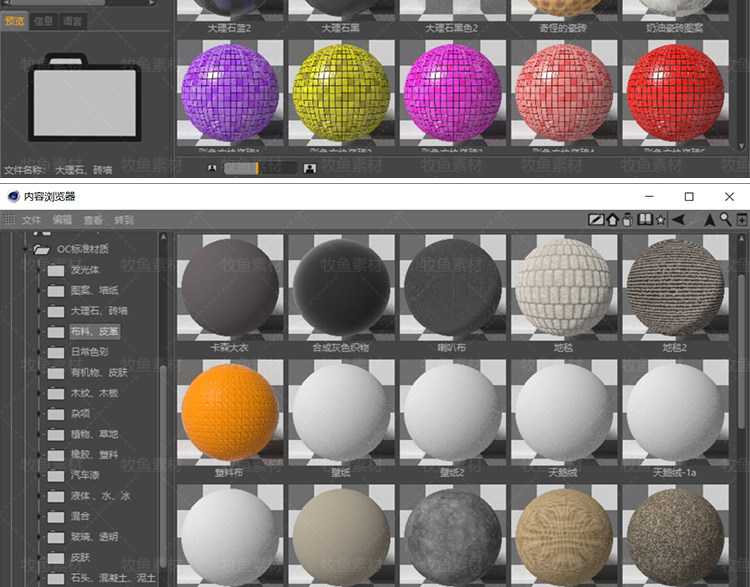Collapse the OC标准材质 tree node

26,249
